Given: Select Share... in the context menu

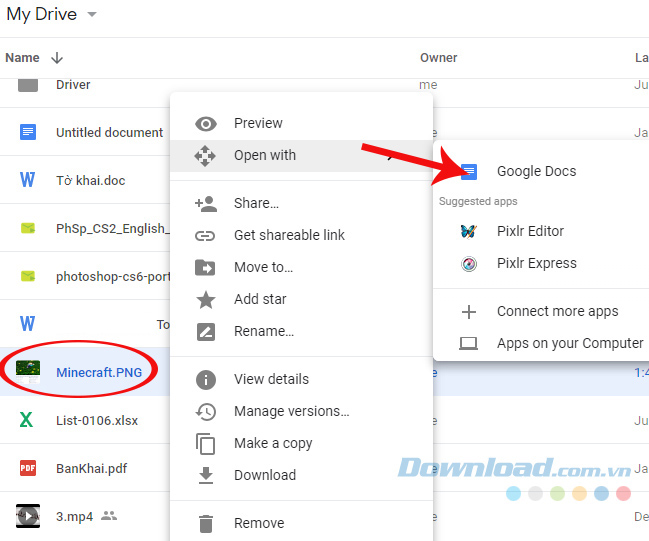Looking at the screenshot, I should pos(301,204).
